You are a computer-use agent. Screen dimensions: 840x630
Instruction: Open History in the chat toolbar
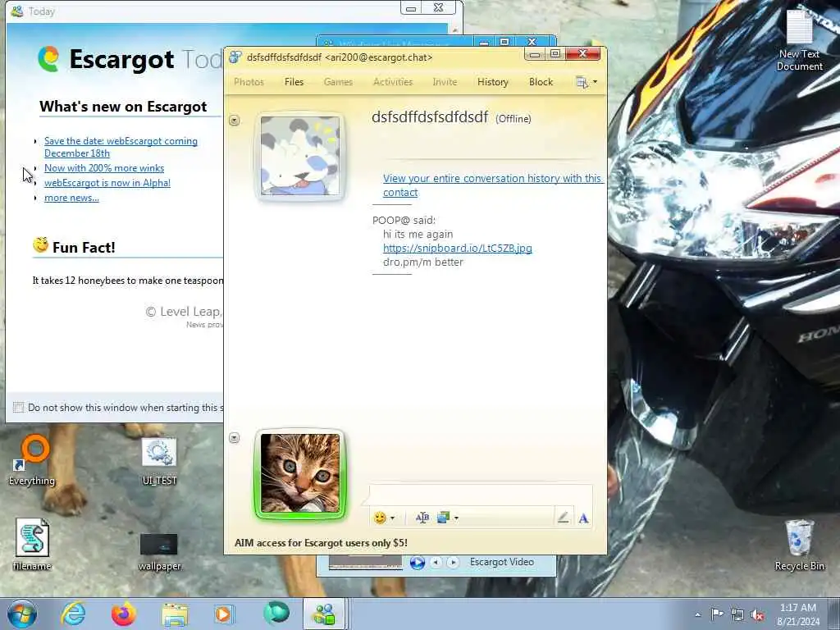[x=492, y=82]
